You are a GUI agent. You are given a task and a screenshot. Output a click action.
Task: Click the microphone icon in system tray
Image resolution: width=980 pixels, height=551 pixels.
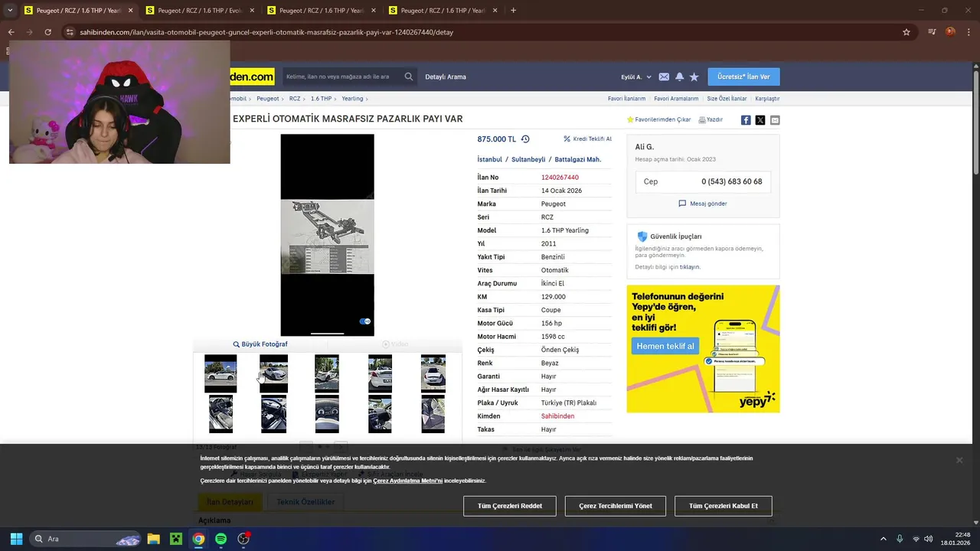[900, 539]
